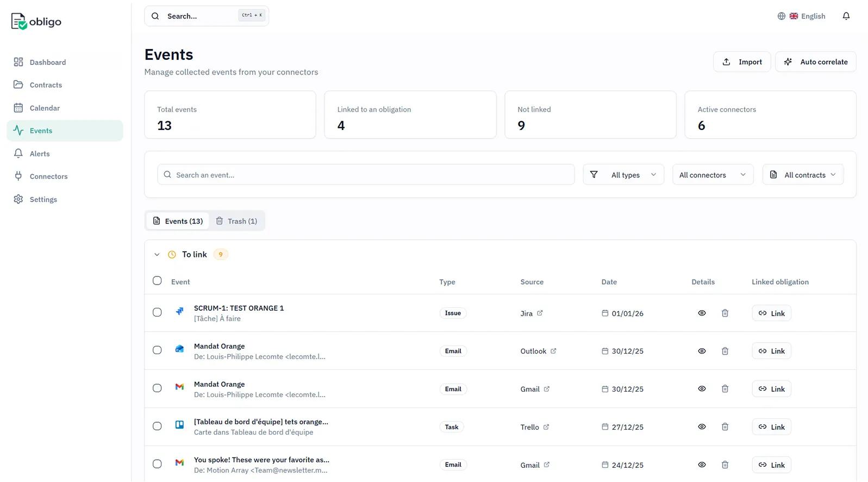This screenshot has height=482, width=868.
Task: Click the trash icon for Trello task event
Action: [x=725, y=427]
